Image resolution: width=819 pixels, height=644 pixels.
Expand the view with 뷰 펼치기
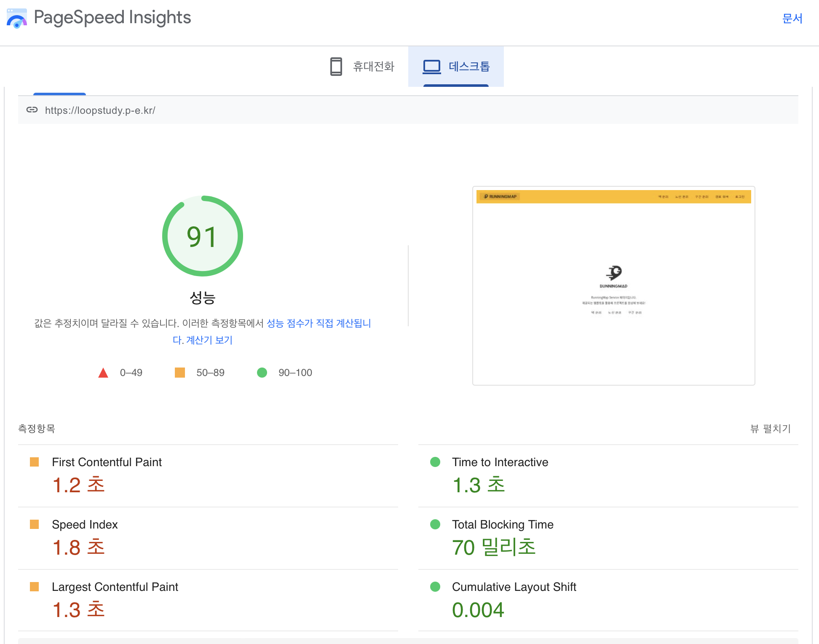click(770, 429)
